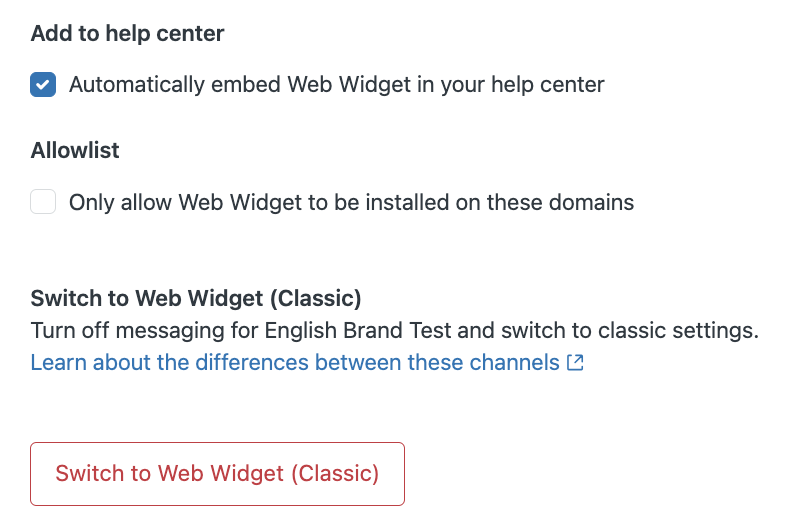This screenshot has height=532, width=803.
Task: Uncheck Automatically embed Web Widget checkbox
Action: (x=43, y=84)
